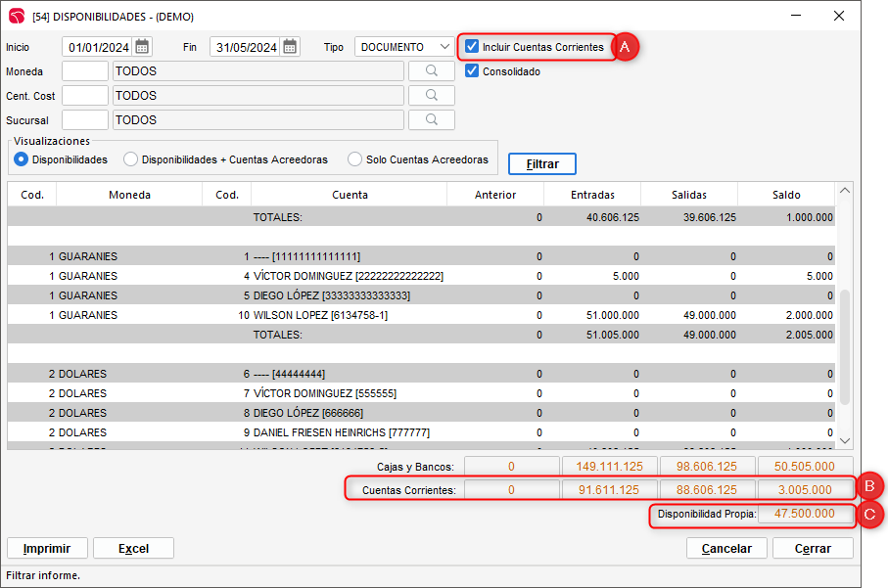Click the Moneda search magnifier button
Image resolution: width=888 pixels, height=588 pixels.
coord(431,71)
